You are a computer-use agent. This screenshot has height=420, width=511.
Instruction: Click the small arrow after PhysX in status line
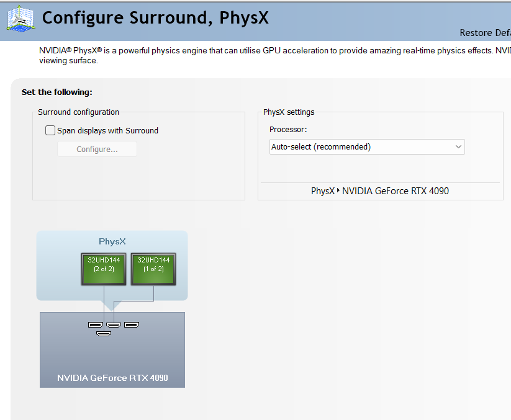pyautogui.click(x=338, y=191)
